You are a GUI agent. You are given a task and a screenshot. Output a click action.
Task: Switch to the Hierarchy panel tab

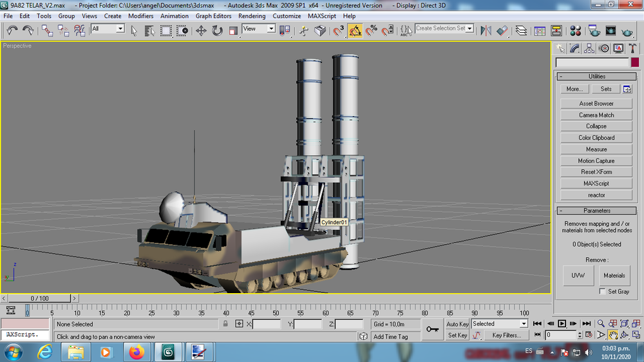(589, 48)
